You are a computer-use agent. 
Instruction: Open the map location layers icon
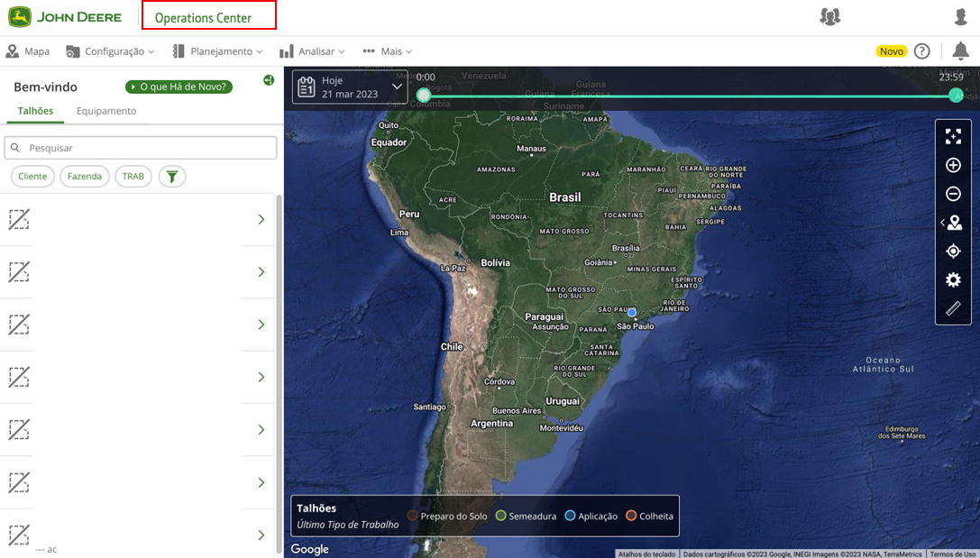[x=954, y=223]
